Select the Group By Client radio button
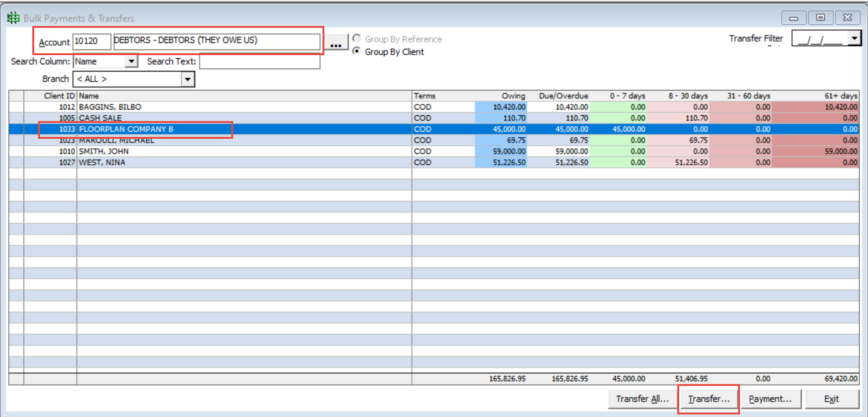The height and width of the screenshot is (417, 868). (x=357, y=51)
